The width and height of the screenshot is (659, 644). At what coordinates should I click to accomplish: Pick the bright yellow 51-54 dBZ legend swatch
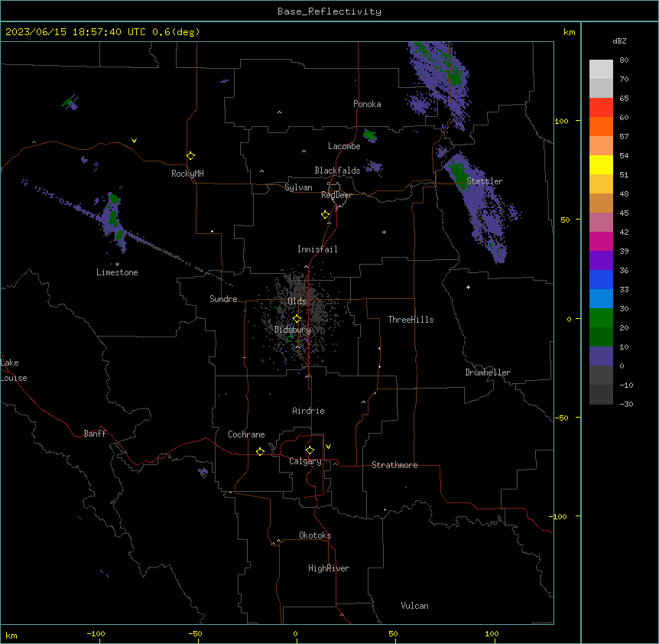coord(601,164)
